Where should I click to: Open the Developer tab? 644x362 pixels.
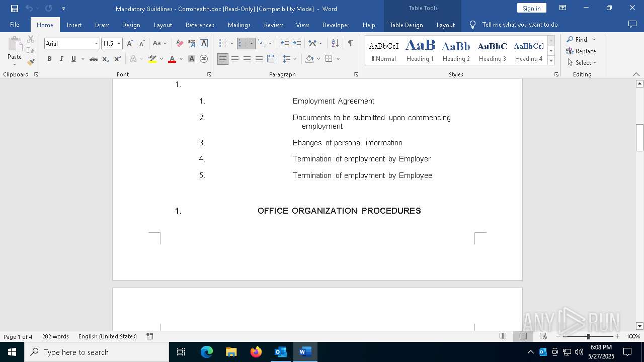336,25
